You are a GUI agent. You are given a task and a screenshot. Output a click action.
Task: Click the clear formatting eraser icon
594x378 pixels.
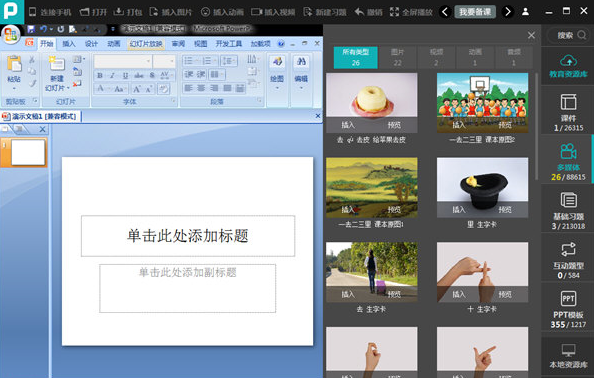(x=164, y=89)
